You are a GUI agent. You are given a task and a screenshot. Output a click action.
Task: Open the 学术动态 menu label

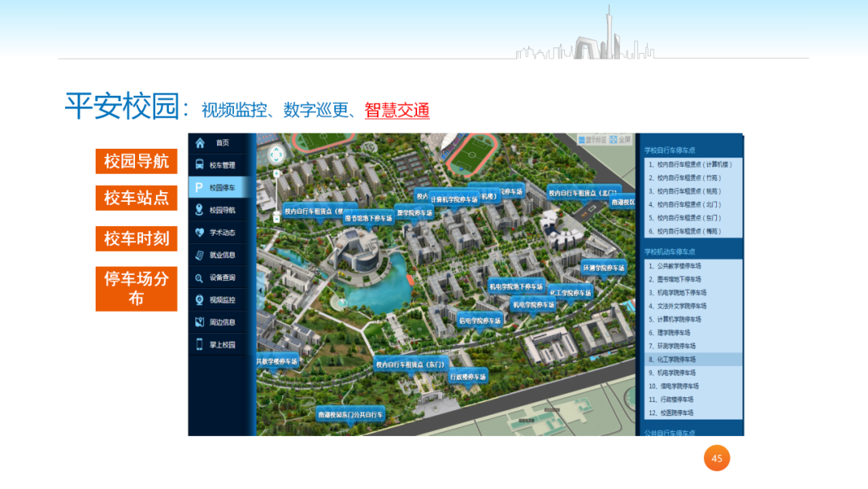point(223,232)
